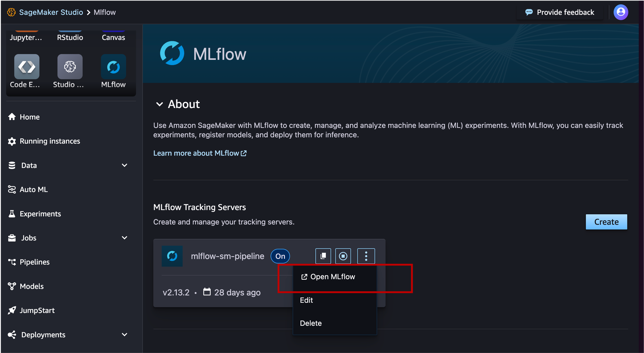Open Studio Classic from the apps grid
The height and width of the screenshot is (353, 644).
pos(70,66)
